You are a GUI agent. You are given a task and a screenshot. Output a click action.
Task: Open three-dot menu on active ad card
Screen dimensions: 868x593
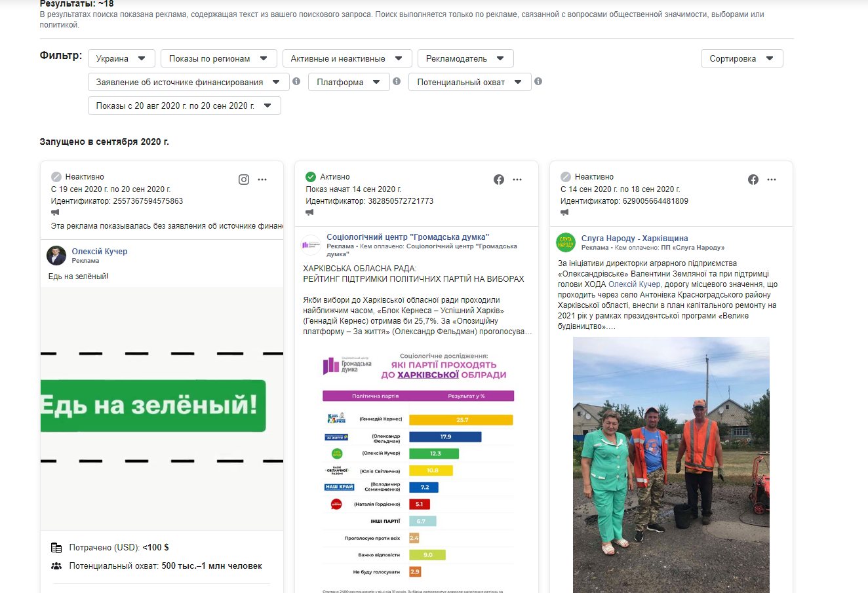click(x=517, y=180)
